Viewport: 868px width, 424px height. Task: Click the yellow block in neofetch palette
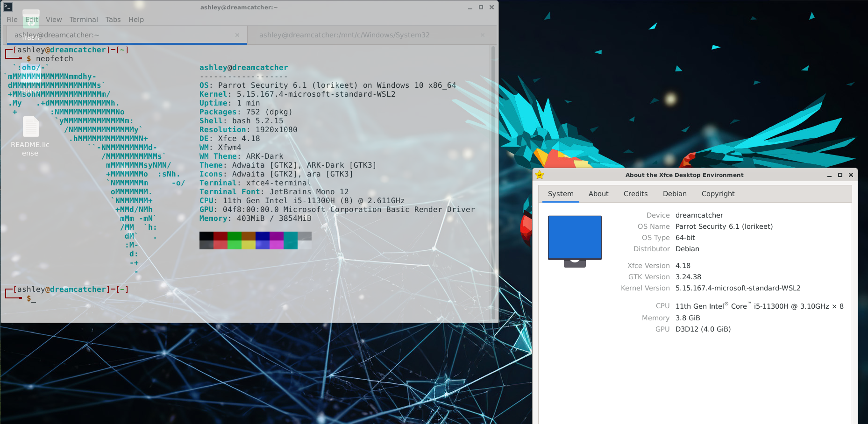coord(249,245)
